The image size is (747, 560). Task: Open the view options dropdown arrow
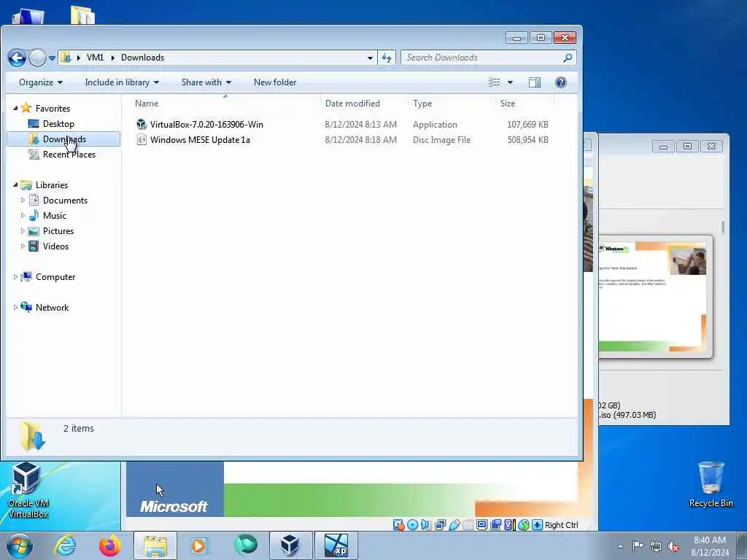tap(510, 82)
